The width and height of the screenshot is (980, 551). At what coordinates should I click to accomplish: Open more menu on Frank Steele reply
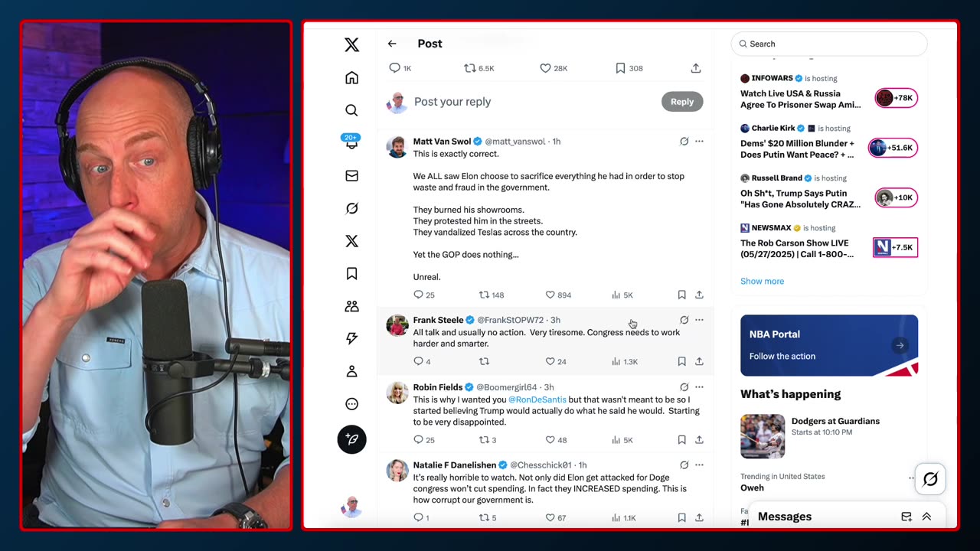click(699, 320)
